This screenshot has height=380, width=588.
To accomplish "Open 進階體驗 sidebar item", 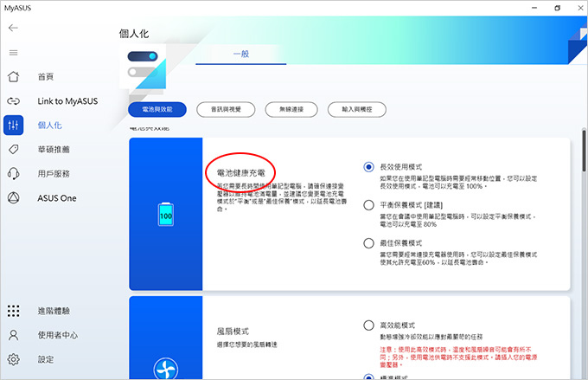I will click(x=54, y=311).
